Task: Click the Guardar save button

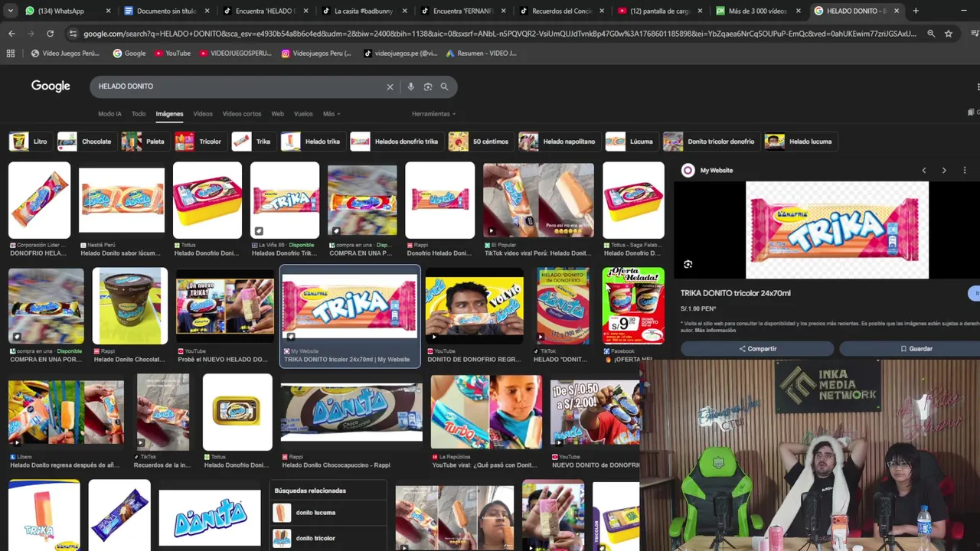Action: [916, 349]
